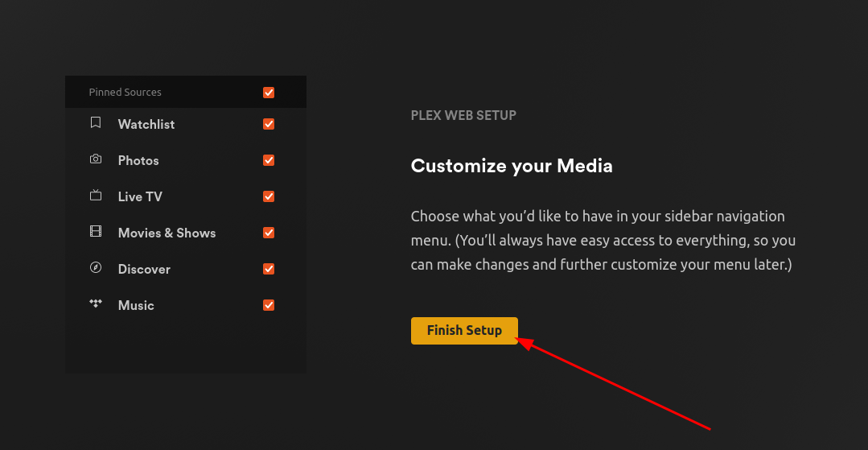Toggle the Live TV checkbox

[269, 196]
